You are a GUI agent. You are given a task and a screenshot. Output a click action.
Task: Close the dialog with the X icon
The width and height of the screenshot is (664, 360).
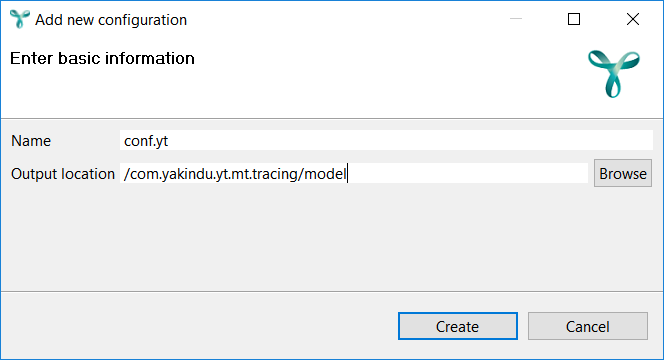coord(633,19)
